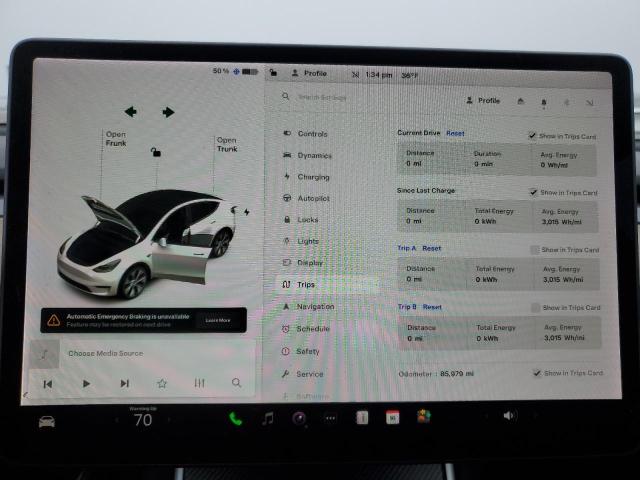Play the media
The height and width of the screenshot is (480, 640).
point(86,383)
